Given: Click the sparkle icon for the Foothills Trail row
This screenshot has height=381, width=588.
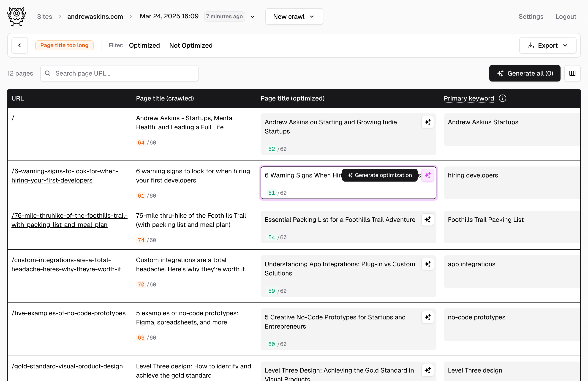Looking at the screenshot, I should pos(427,220).
